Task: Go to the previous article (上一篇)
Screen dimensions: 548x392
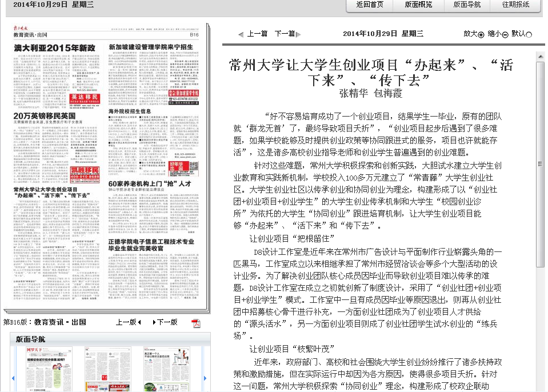Action: 253,34
